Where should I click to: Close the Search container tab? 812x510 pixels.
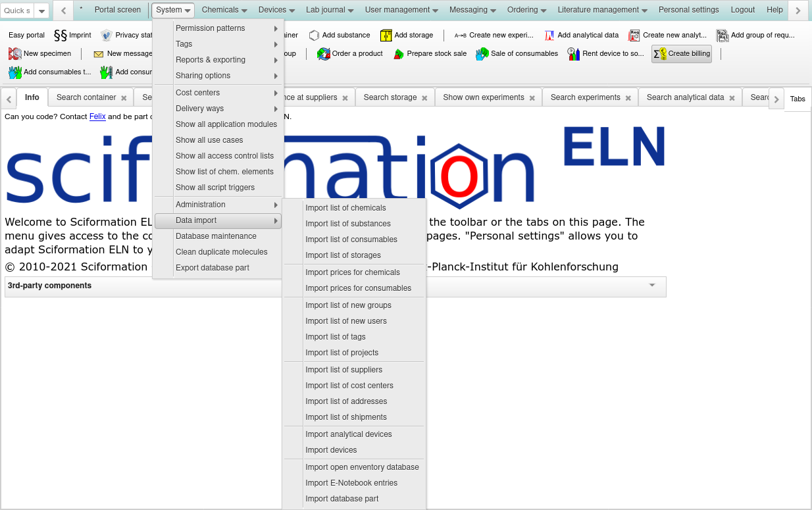point(124,98)
